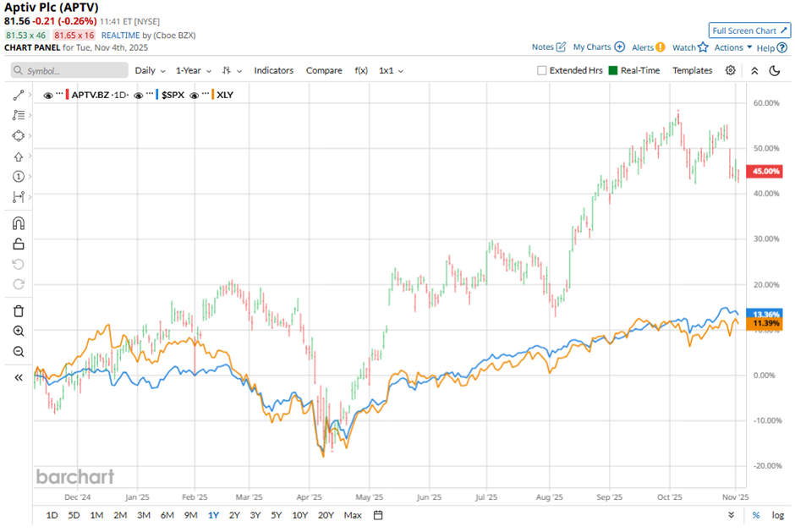Image resolution: width=795 pixels, height=532 pixels.
Task: Expand the 1-Year period dropdown
Action: tap(194, 71)
